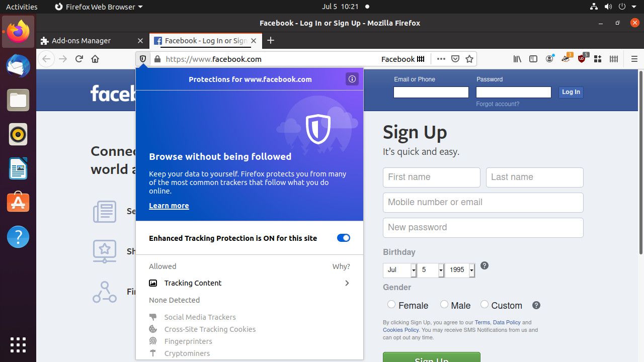
Task: Click the padlock site security icon
Action: (157, 59)
